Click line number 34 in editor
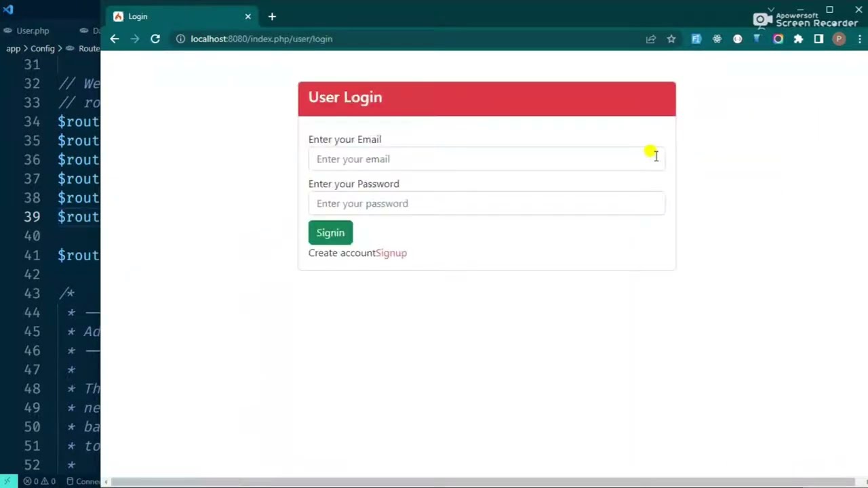 (x=32, y=121)
